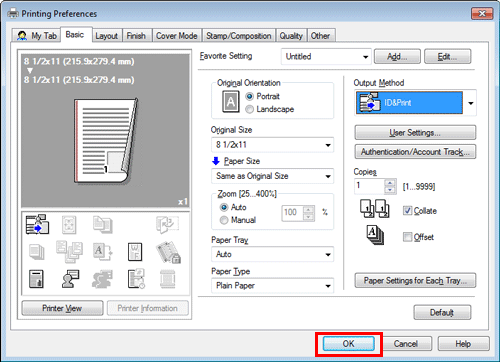This screenshot has height=362, width=500.
Task: Close the Printing Preferences window
Action: [482, 14]
